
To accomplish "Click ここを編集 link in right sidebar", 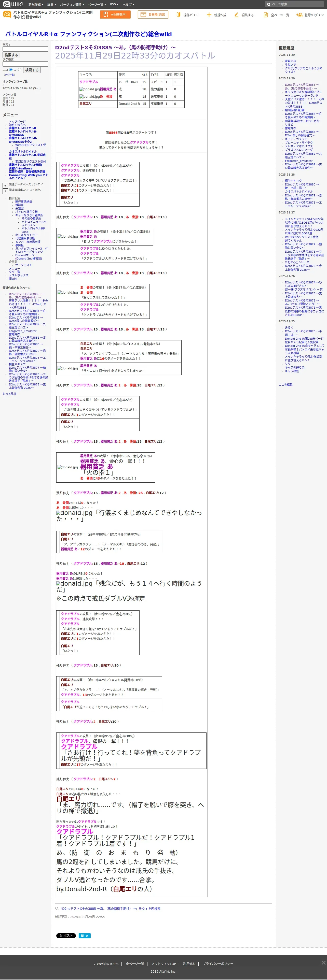I will point(285,385).
